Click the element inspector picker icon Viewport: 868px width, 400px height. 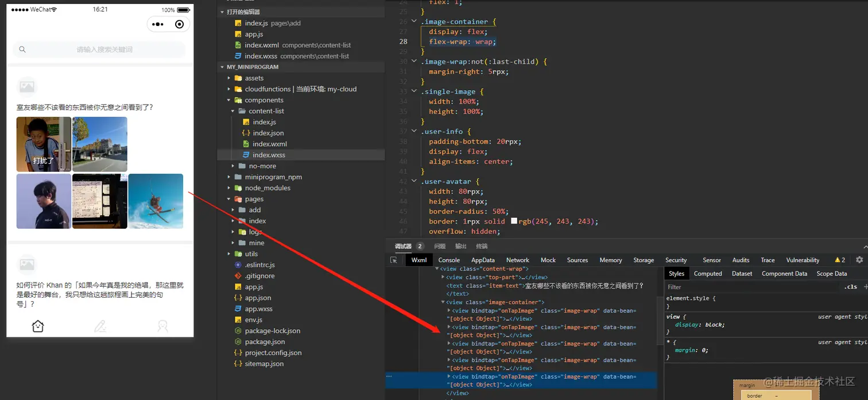(x=394, y=260)
